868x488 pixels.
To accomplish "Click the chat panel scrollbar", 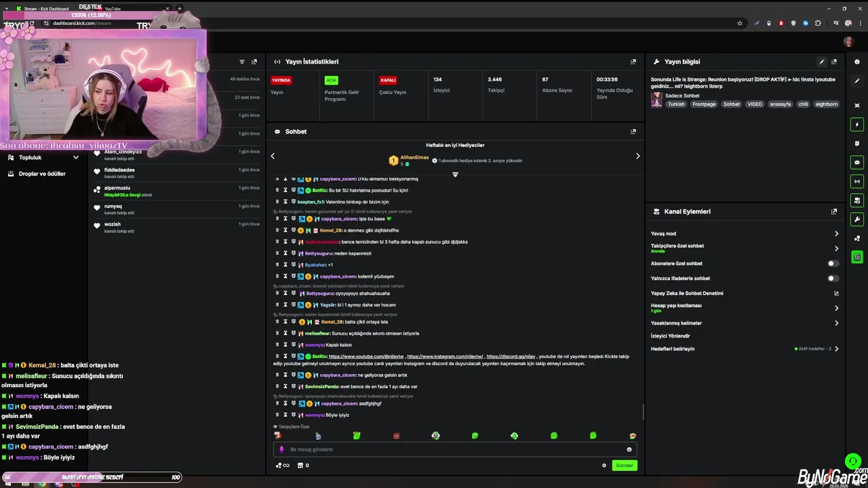I will click(643, 412).
